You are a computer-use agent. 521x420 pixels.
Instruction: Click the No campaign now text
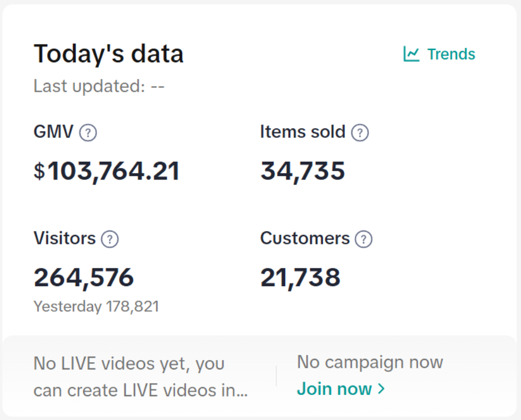(370, 362)
